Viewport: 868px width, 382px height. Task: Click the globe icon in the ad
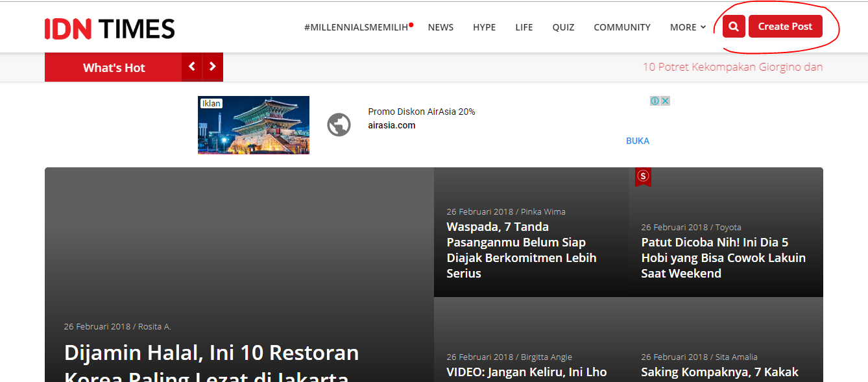click(339, 125)
